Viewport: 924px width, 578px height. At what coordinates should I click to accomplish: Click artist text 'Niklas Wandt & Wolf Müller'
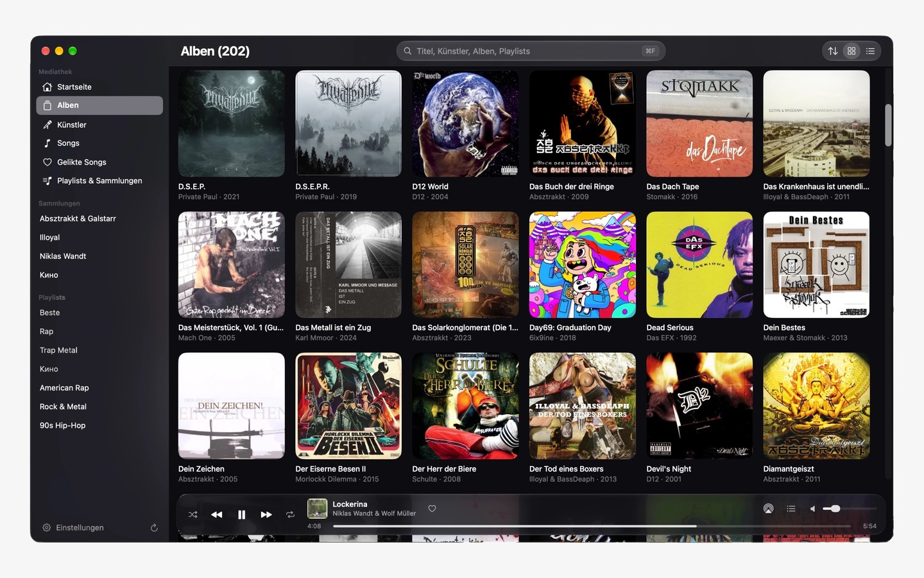pos(374,514)
